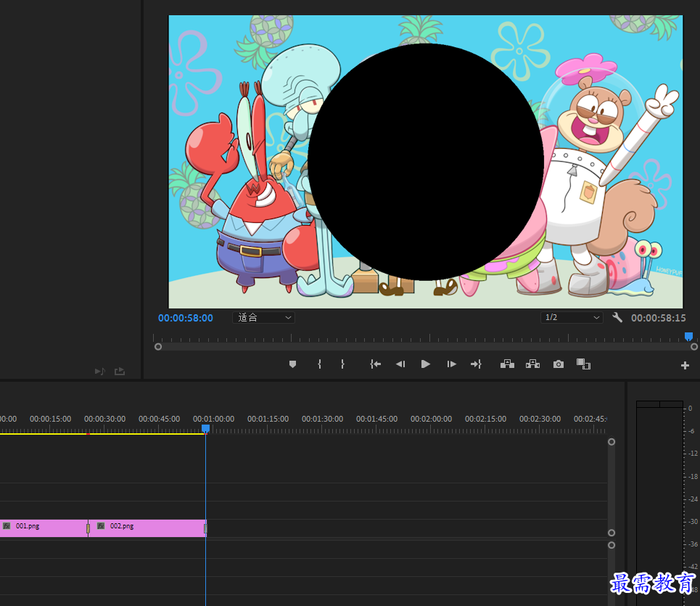700x606 pixels.
Task: Click the blue playhead in the Program monitor ruler
Action: (x=689, y=336)
